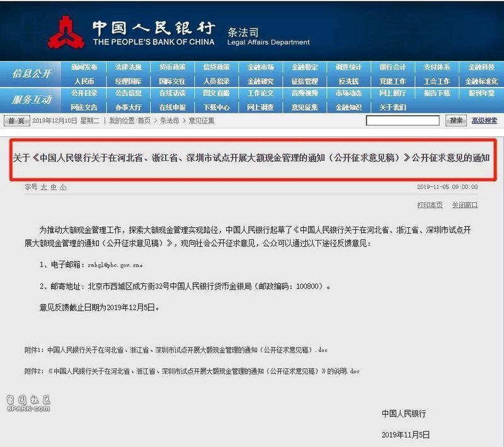Image resolution: width=504 pixels, height=447 pixels.
Task: Click 工作论文 in the navigation
Action: [260, 93]
